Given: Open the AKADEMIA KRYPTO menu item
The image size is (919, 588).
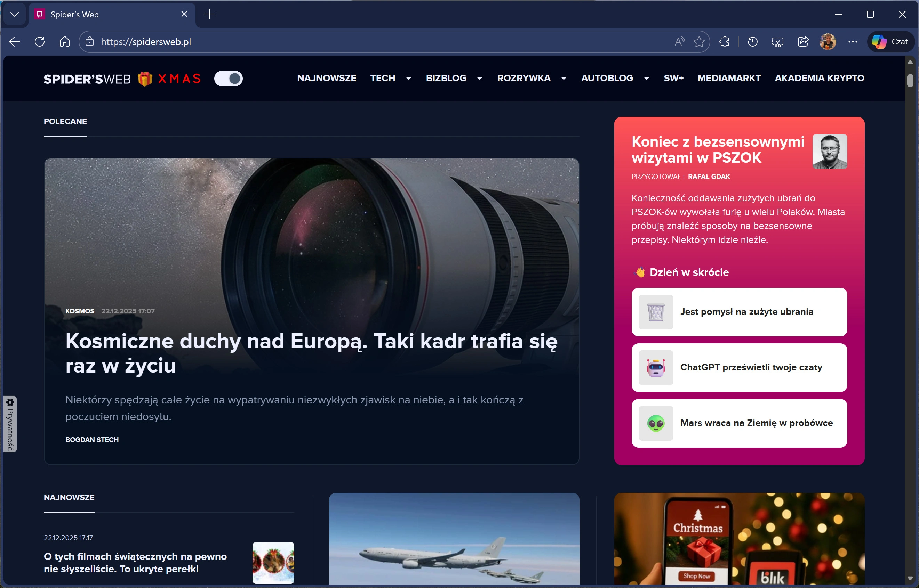Looking at the screenshot, I should click(819, 78).
